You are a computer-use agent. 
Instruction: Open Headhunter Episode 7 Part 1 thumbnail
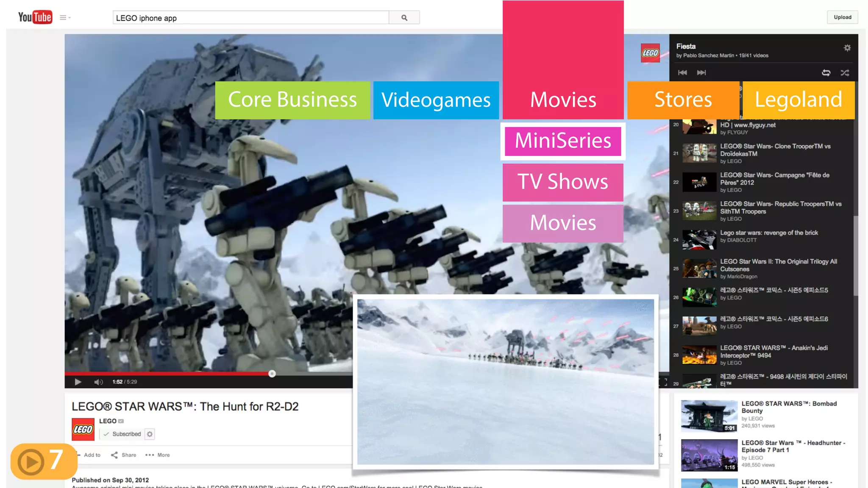tap(709, 455)
